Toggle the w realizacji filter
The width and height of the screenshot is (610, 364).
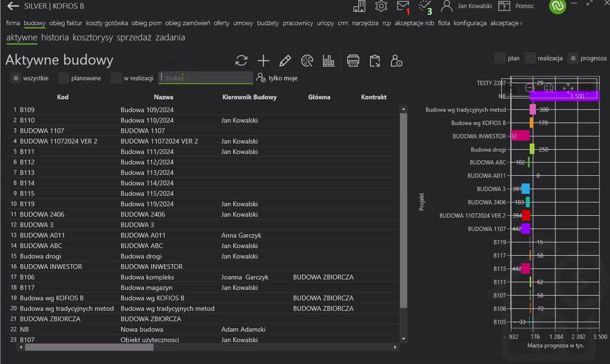(116, 78)
